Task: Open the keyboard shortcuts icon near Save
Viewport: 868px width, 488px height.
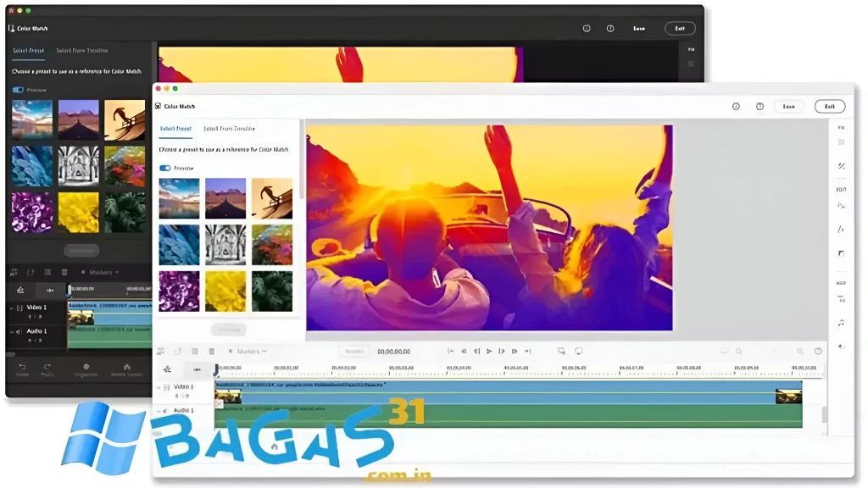Action: (760, 106)
